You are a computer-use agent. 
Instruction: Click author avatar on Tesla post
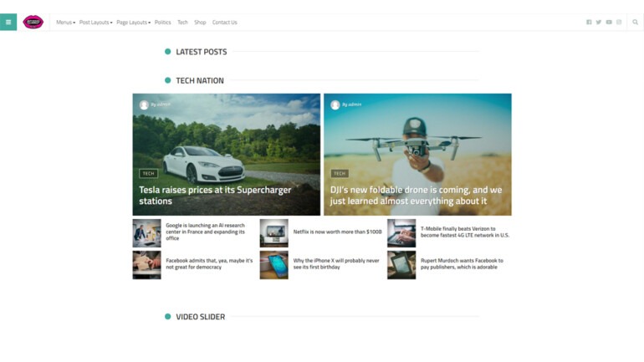(x=144, y=105)
